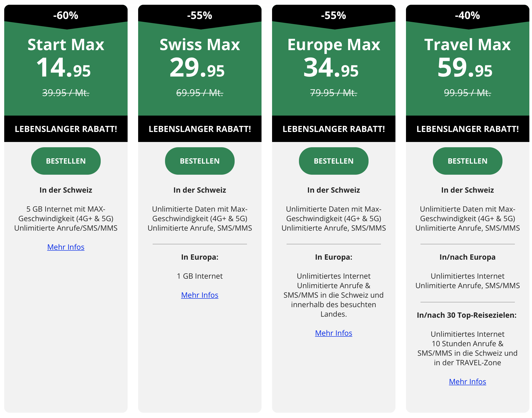Click the crossed-out 79.95 / Mt. price
Viewport: 532px width, 418px height.
(x=333, y=93)
